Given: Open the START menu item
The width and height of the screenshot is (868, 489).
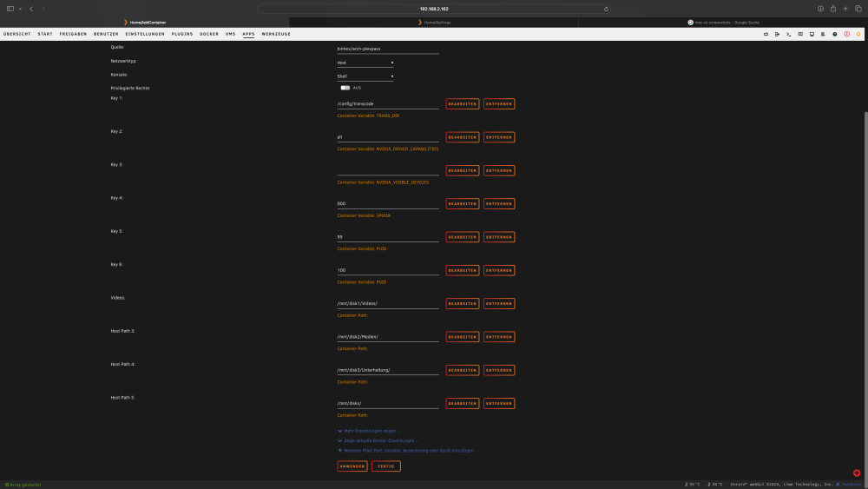Looking at the screenshot, I should (x=45, y=34).
